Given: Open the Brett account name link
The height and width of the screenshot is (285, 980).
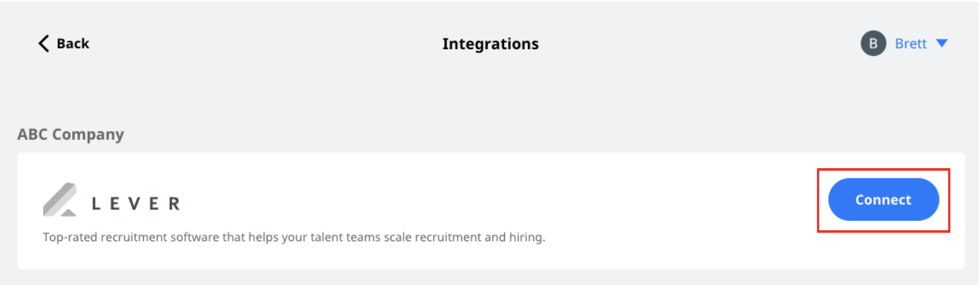Looking at the screenshot, I should click(910, 43).
